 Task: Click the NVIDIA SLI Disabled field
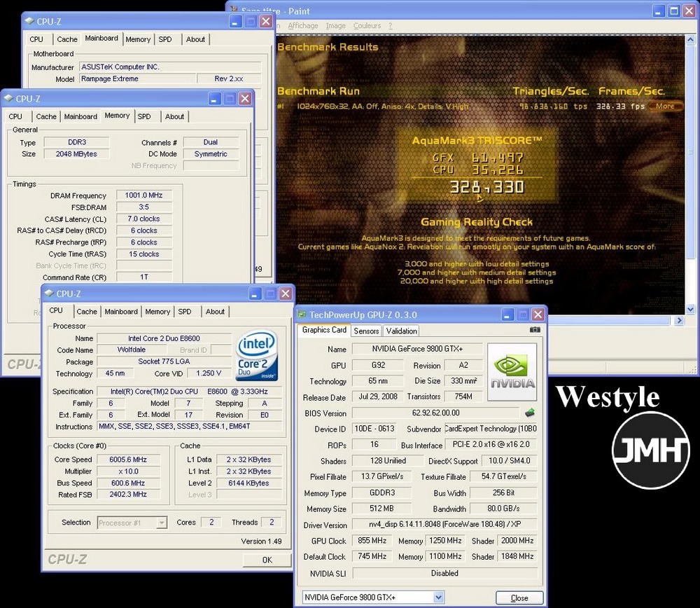click(x=444, y=573)
